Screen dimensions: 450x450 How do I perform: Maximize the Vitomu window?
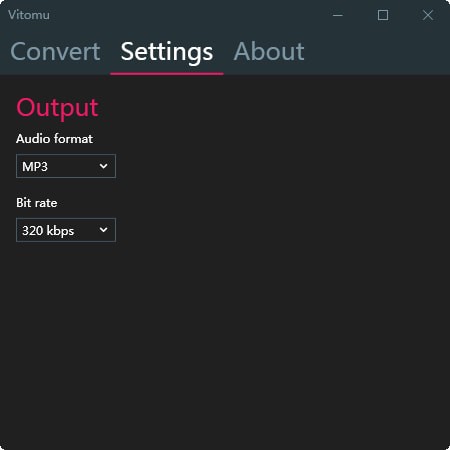point(383,15)
